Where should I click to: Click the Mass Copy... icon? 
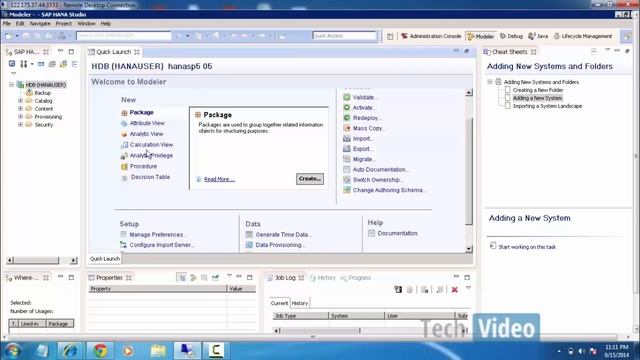pyautogui.click(x=347, y=128)
